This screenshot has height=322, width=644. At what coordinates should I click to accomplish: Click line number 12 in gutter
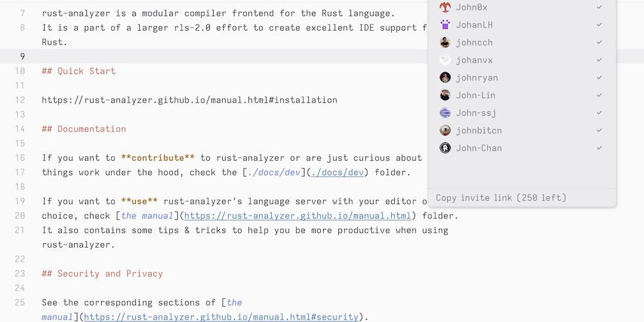pos(19,100)
